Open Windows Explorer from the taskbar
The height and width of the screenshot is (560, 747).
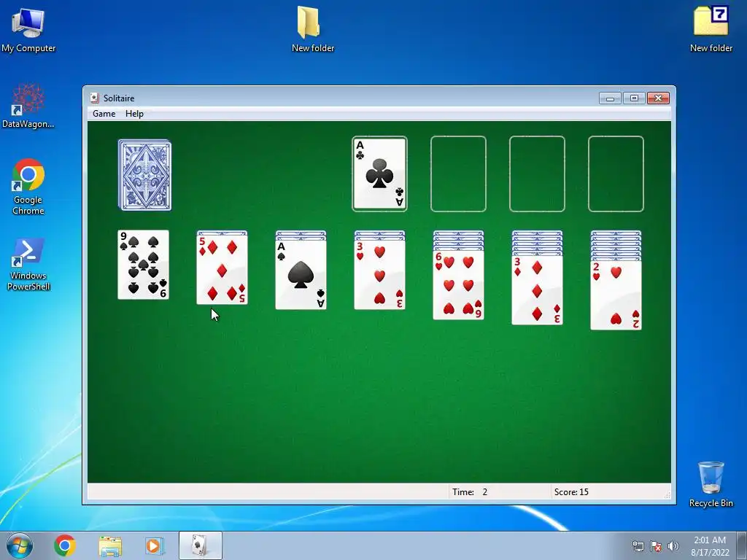click(x=110, y=545)
